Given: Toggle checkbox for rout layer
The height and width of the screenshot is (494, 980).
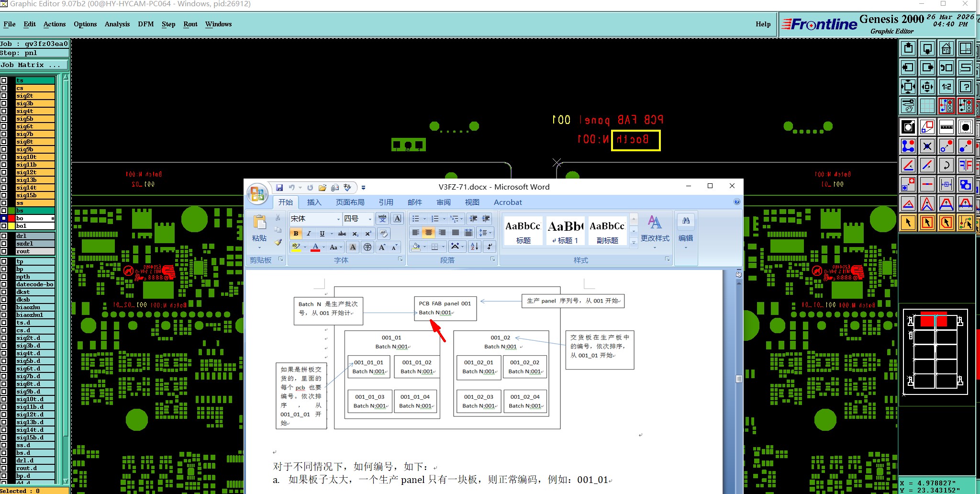Looking at the screenshot, I should (4, 251).
